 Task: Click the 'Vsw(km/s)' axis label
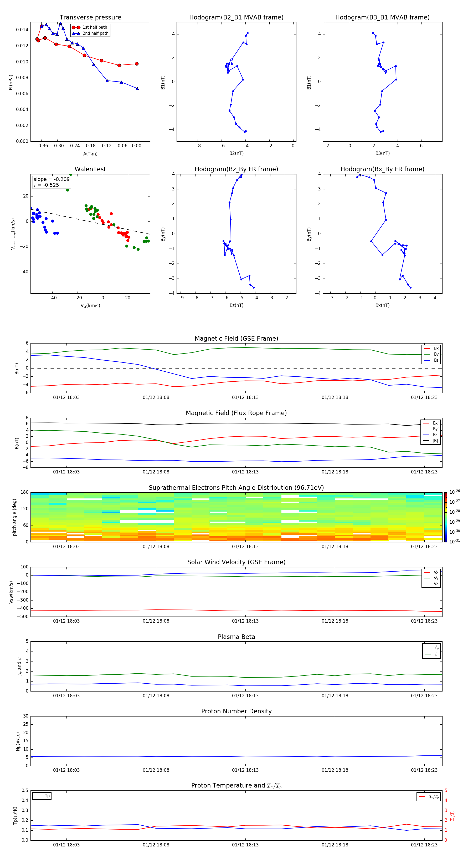(x=11, y=592)
